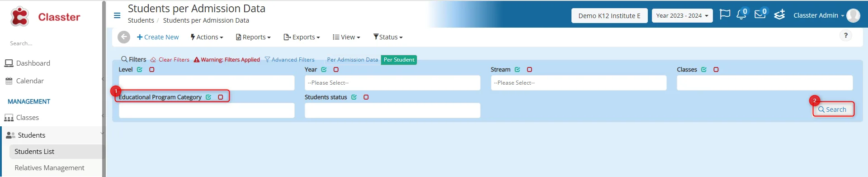The width and height of the screenshot is (868, 177).
Task: Click the red deselect box beside Year
Action: point(336,70)
